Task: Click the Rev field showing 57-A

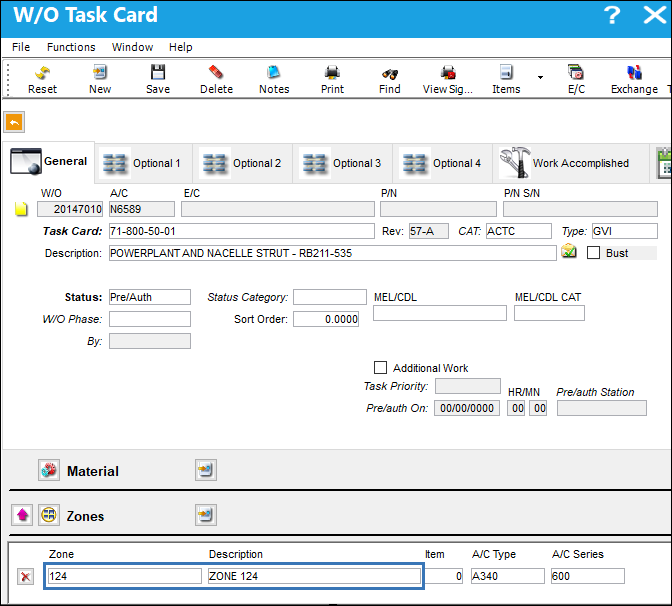Action: coord(429,231)
